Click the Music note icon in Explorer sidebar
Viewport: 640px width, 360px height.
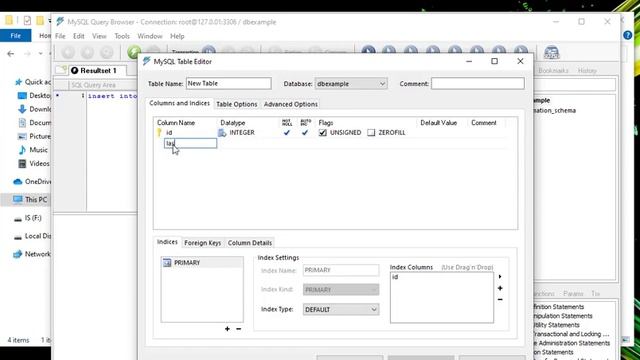pyautogui.click(x=22, y=150)
